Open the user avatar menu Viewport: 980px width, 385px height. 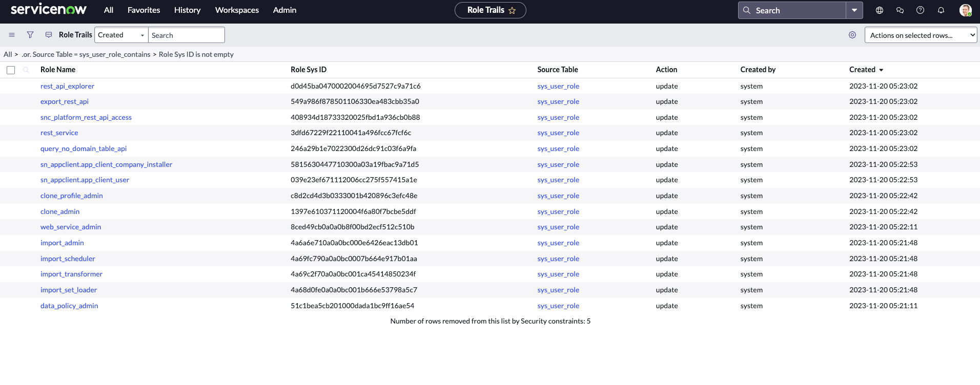pyautogui.click(x=966, y=10)
